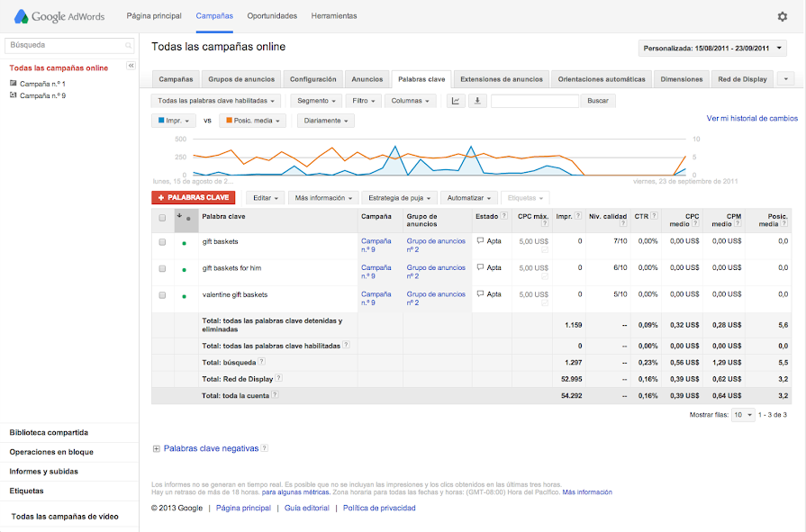
Task: Open Ver mi historial de cambios link
Action: click(x=751, y=118)
